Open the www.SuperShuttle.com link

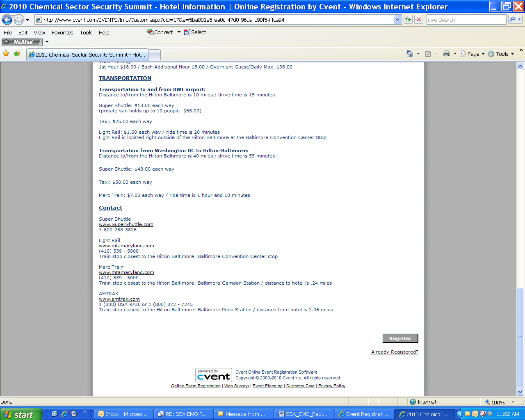click(126, 224)
